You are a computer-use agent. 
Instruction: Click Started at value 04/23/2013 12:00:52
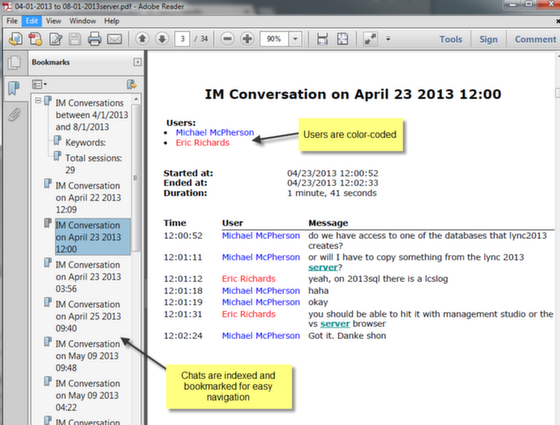332,173
